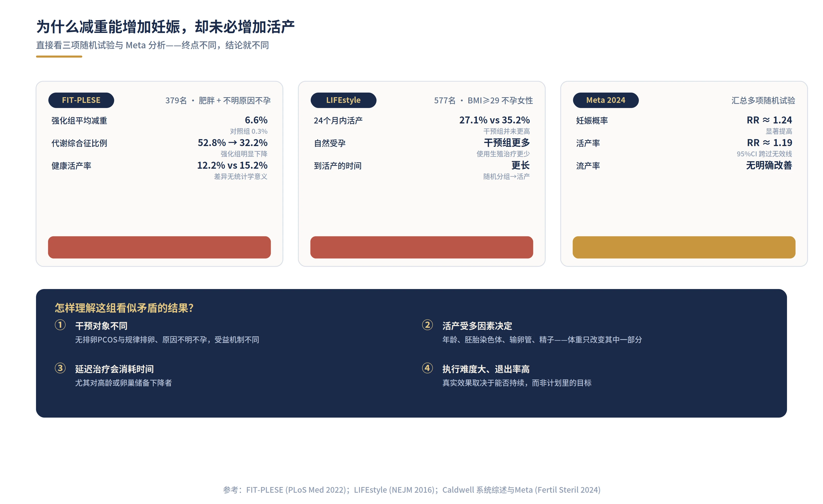Click the 12.2% vs 15.2% value
823x504 pixels.
click(232, 165)
